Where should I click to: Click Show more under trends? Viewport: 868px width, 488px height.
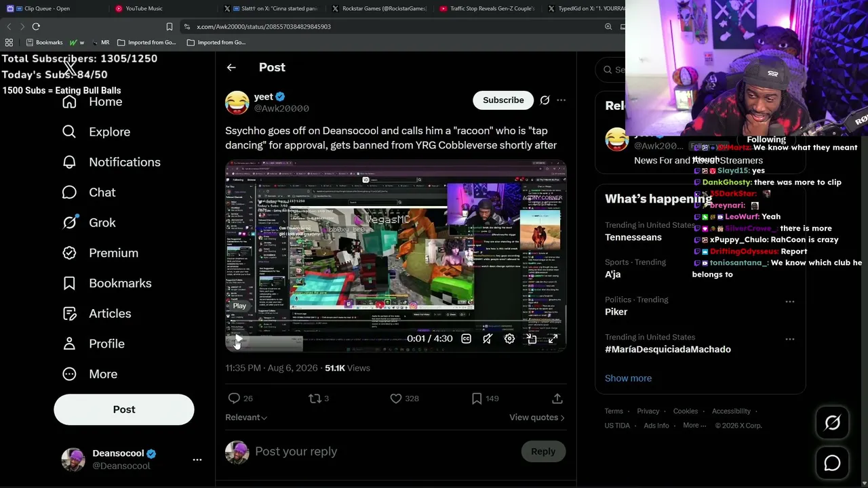[628, 378]
